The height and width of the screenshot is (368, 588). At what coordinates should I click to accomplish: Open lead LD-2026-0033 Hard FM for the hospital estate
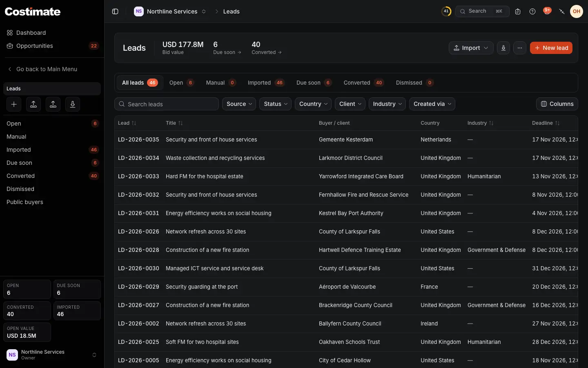346,176
